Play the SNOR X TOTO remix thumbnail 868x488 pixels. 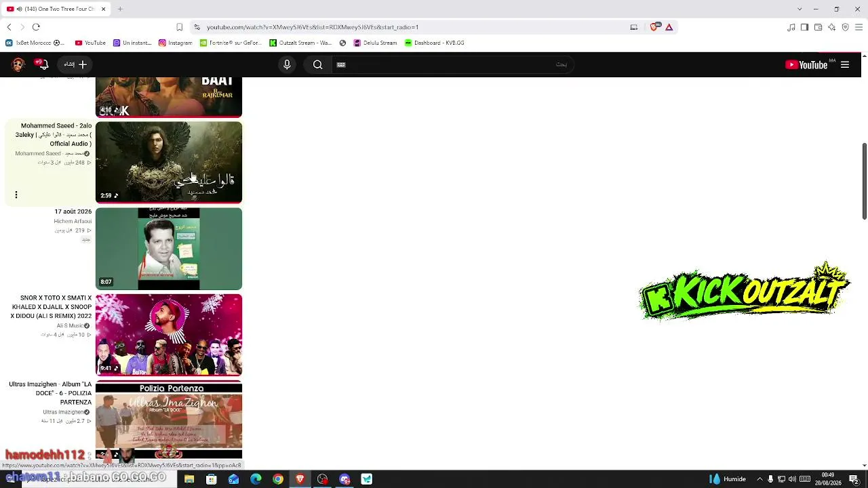(x=169, y=335)
